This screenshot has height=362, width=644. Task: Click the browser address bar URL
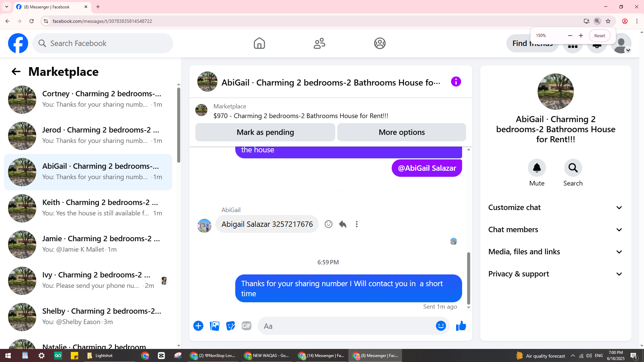point(102,21)
